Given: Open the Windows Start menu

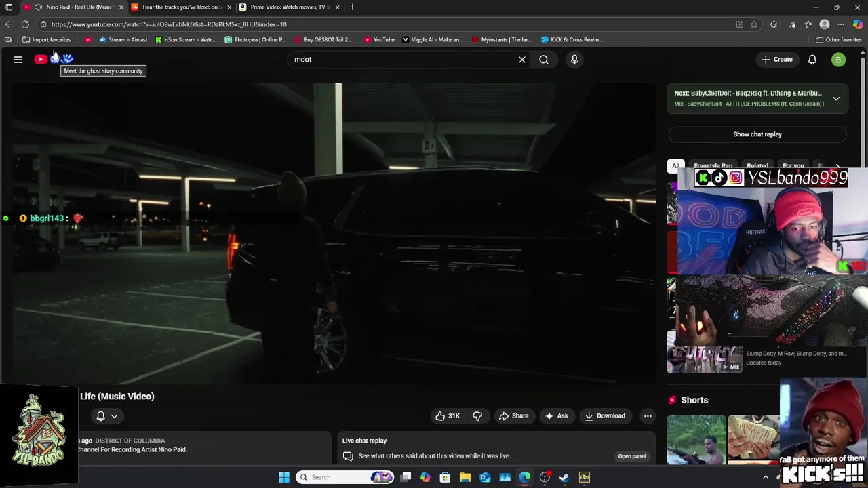Looking at the screenshot, I should click(x=284, y=477).
